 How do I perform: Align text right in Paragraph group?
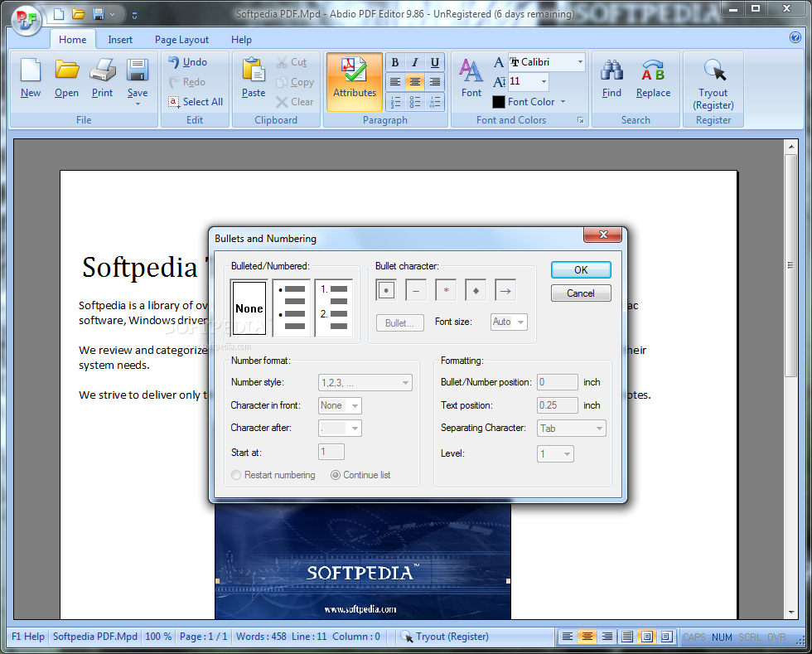(x=434, y=82)
